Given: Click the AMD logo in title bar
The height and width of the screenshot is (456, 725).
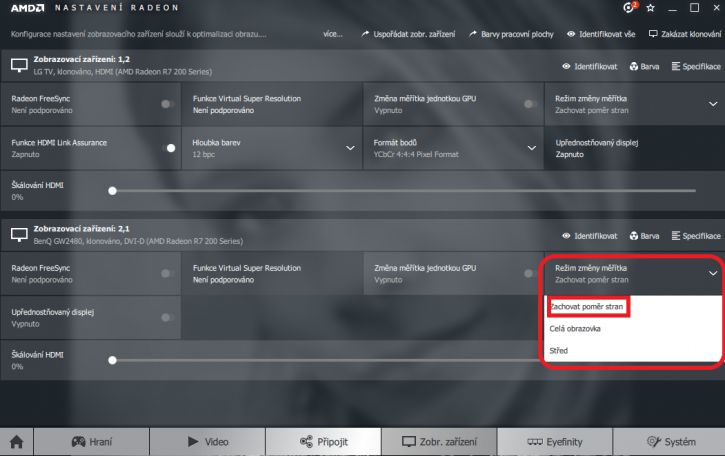Looking at the screenshot, I should (x=27, y=7).
